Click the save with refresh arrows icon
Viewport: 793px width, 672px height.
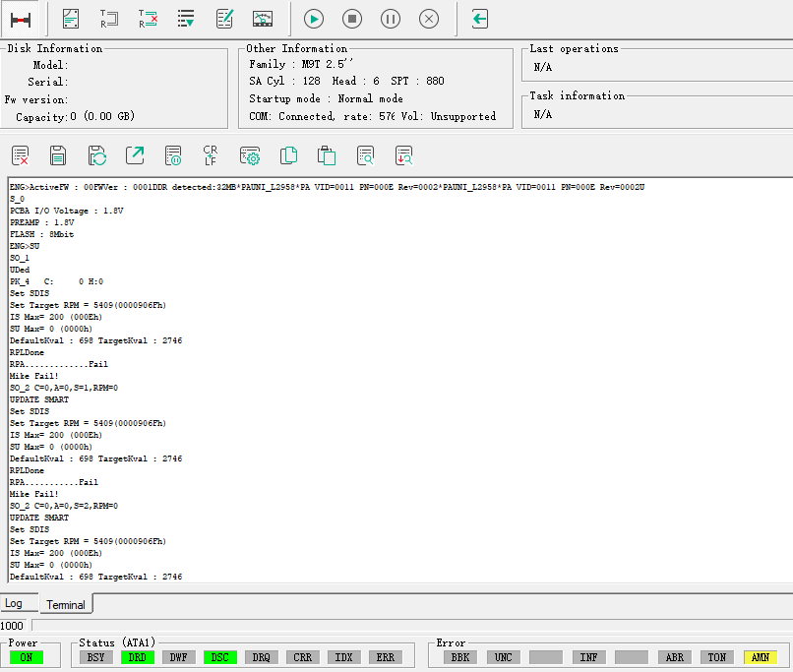(x=96, y=155)
